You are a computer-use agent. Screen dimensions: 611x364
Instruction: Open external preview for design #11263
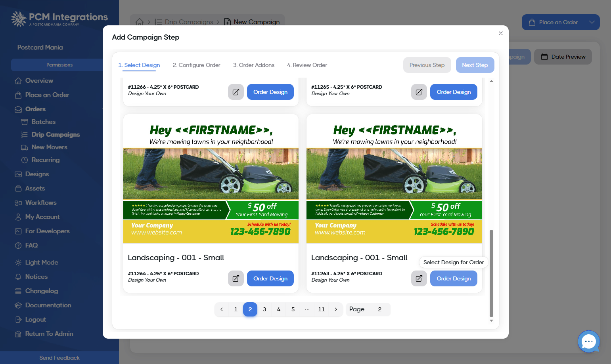click(419, 278)
